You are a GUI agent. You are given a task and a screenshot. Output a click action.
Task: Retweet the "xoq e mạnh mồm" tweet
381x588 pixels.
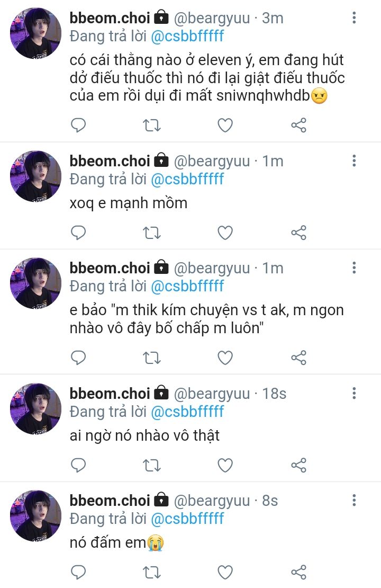pos(152,233)
